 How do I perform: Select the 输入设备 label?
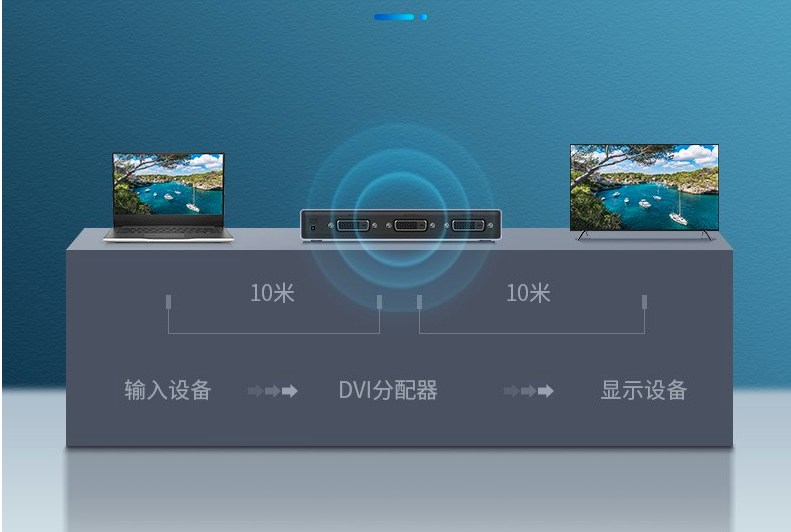click(x=167, y=390)
